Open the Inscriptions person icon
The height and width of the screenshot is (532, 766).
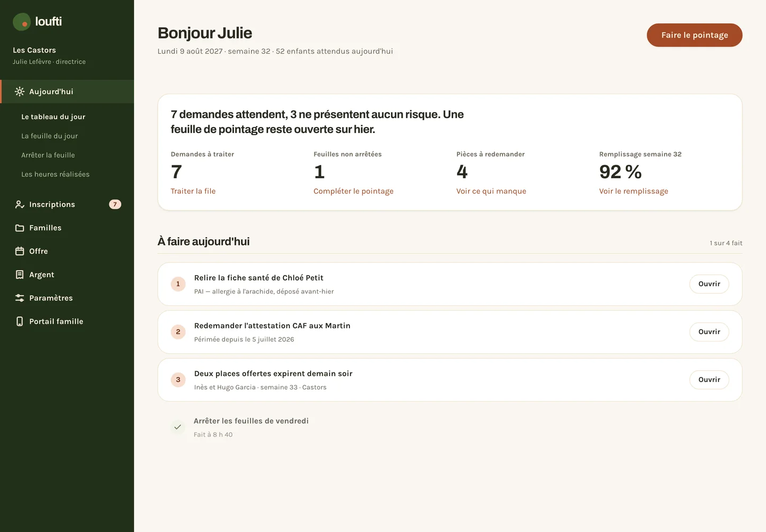pos(20,204)
